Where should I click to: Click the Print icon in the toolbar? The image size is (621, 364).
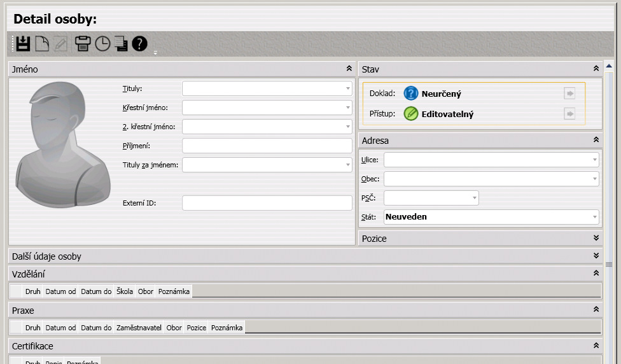tap(83, 44)
